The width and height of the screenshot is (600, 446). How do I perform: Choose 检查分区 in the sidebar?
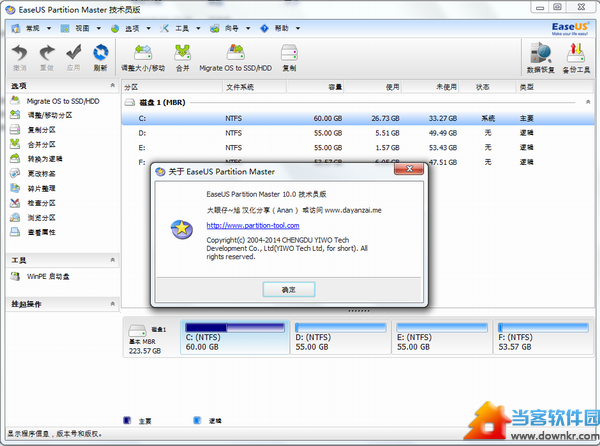tap(41, 203)
